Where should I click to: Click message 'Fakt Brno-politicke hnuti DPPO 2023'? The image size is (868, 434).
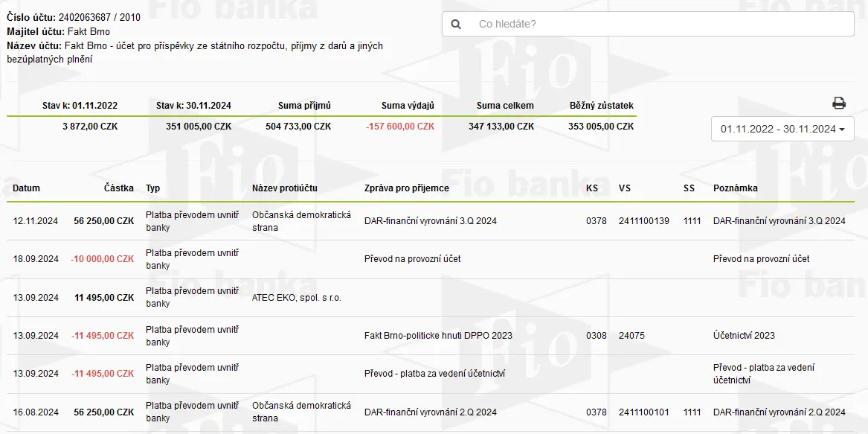click(438, 335)
